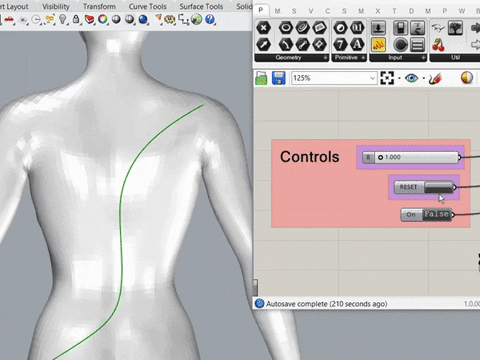This screenshot has height=360, width=480.
Task: Expand the Geometry panel plus
Action: pos(325,58)
